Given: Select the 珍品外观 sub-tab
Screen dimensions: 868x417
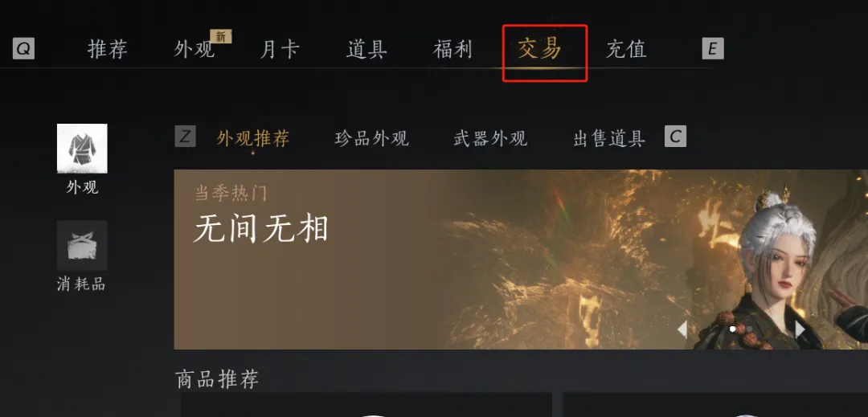Looking at the screenshot, I should [372, 138].
